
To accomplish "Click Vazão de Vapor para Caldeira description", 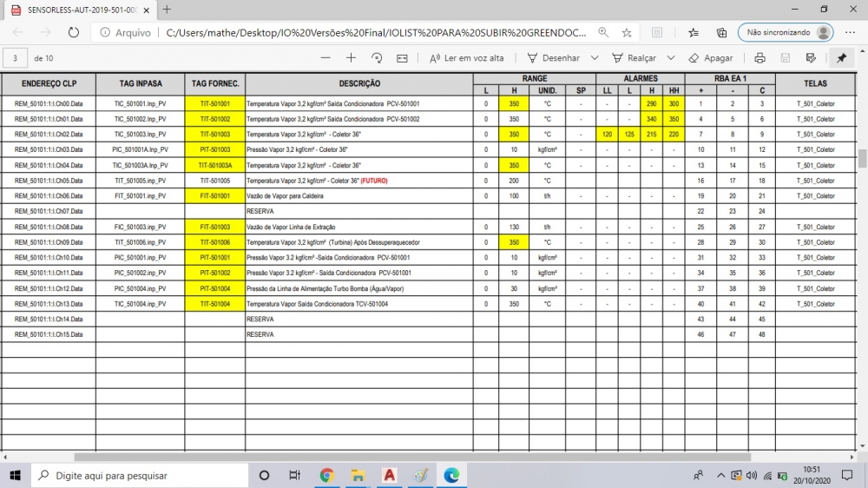I will click(x=285, y=196).
